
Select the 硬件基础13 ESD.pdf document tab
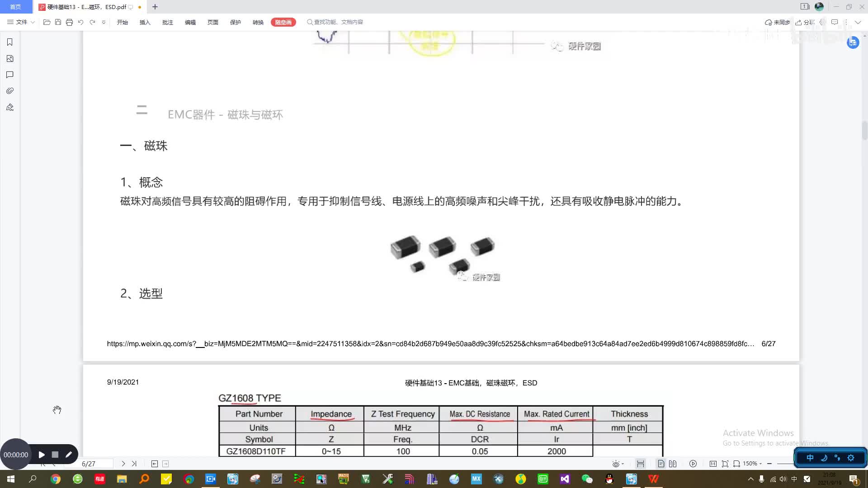click(x=87, y=7)
